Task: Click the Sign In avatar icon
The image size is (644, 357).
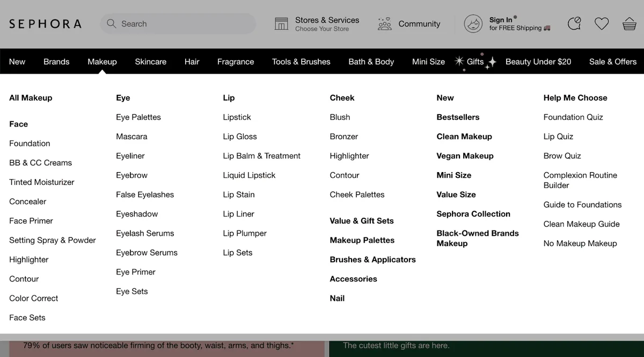Action: click(x=473, y=24)
